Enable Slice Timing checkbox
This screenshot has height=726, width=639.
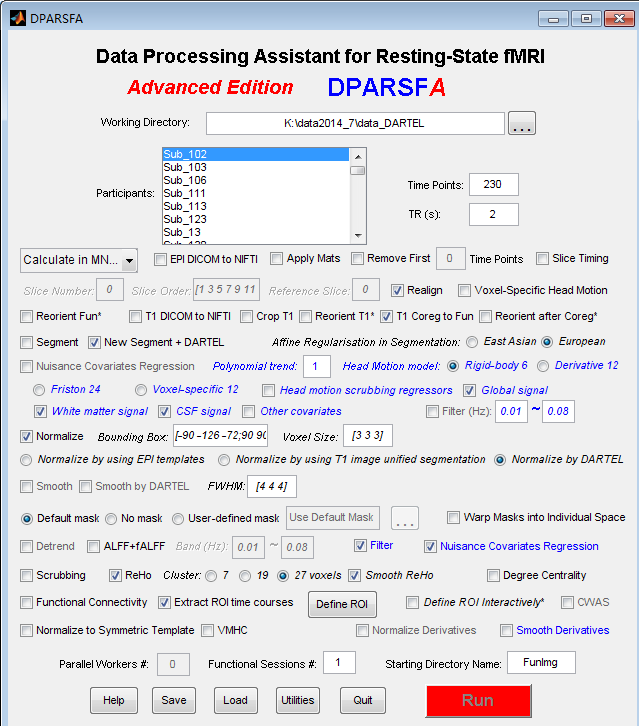click(x=542, y=258)
